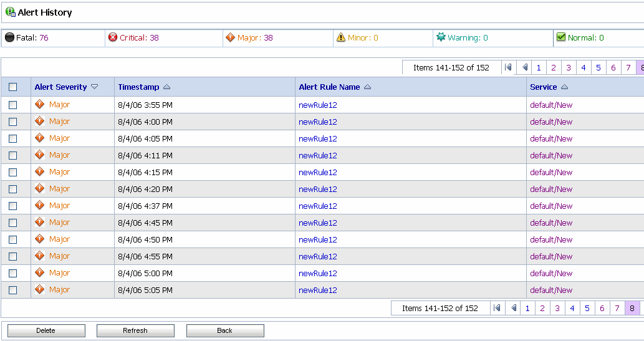Open default/New service link in 4:00 PM row

(551, 122)
